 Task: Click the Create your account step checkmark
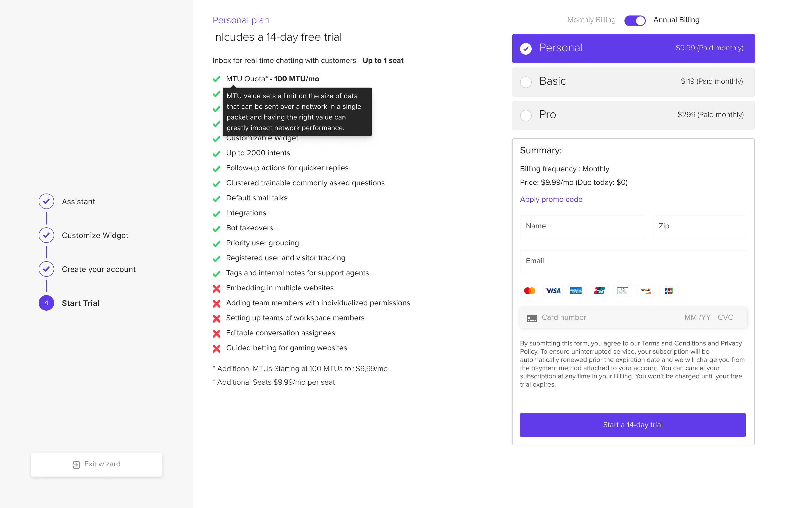coord(46,269)
